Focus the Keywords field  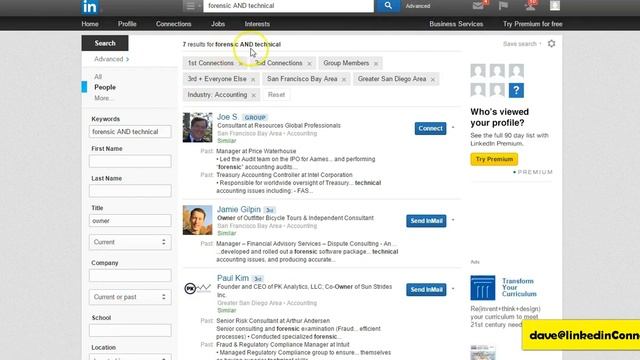(130, 131)
